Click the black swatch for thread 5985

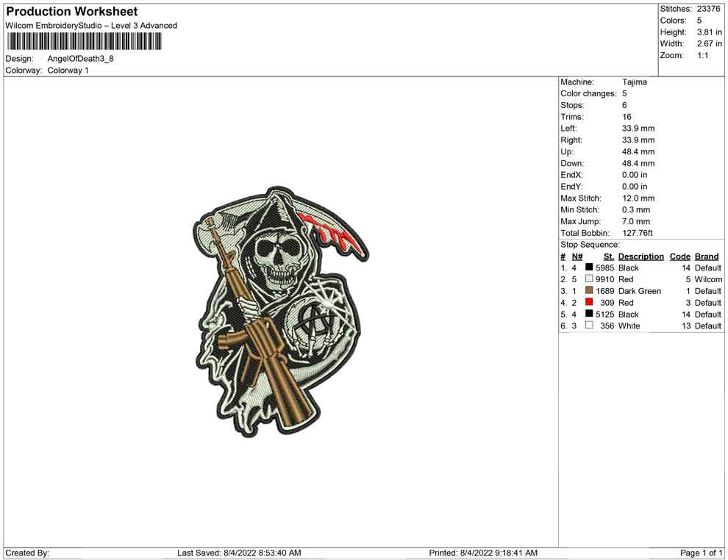(589, 267)
